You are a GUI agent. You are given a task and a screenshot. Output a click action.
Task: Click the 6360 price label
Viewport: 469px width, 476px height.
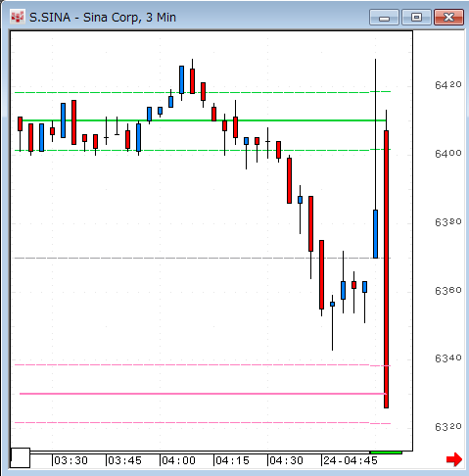coord(448,290)
